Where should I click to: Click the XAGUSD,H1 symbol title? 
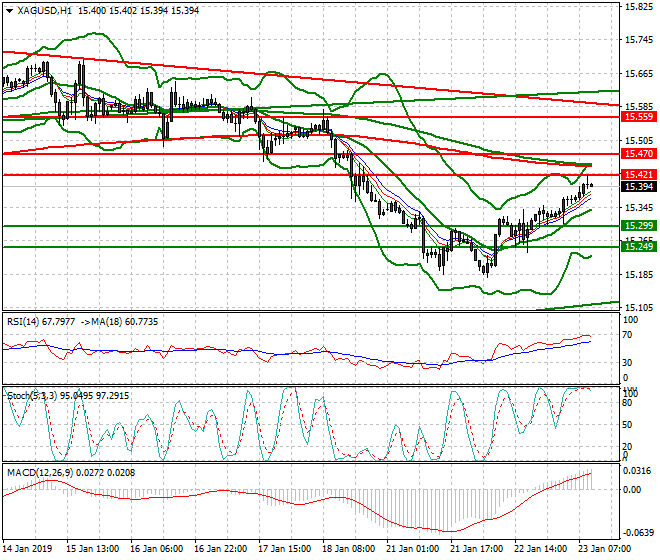[45, 11]
